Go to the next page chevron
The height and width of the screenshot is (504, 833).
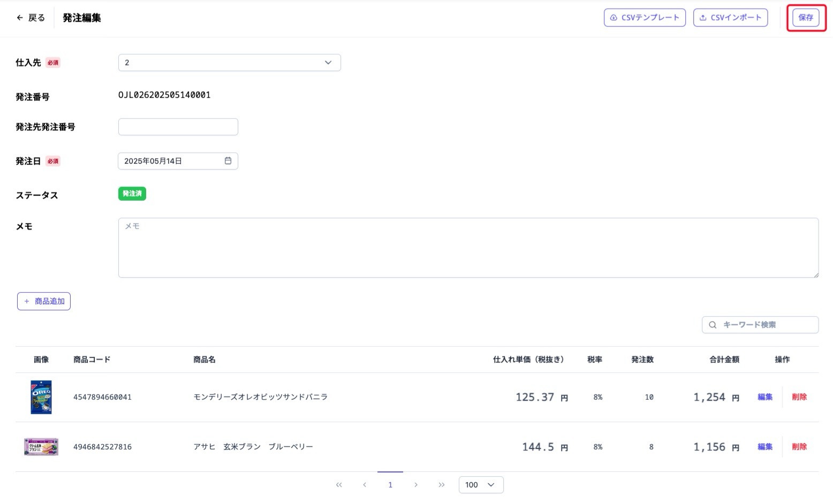pos(416,485)
